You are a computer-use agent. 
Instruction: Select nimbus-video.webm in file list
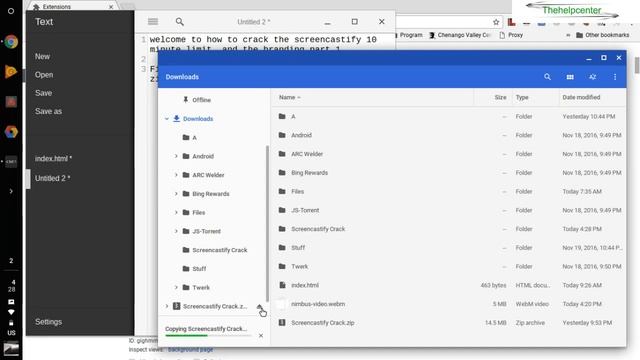448,304
